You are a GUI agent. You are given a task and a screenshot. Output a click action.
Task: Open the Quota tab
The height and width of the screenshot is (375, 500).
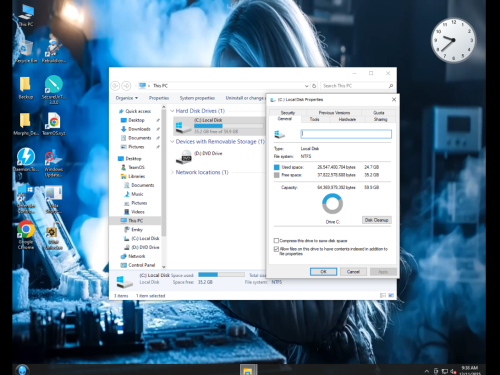click(379, 113)
